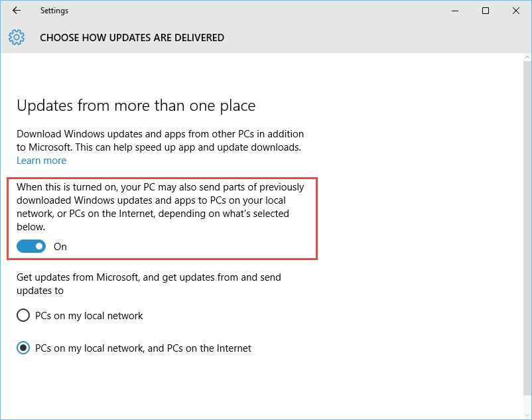Disable the updates sharing toggle switch

30,246
